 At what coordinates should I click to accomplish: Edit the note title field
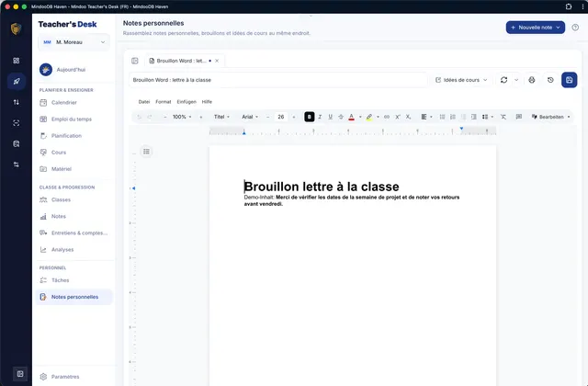[278, 80]
